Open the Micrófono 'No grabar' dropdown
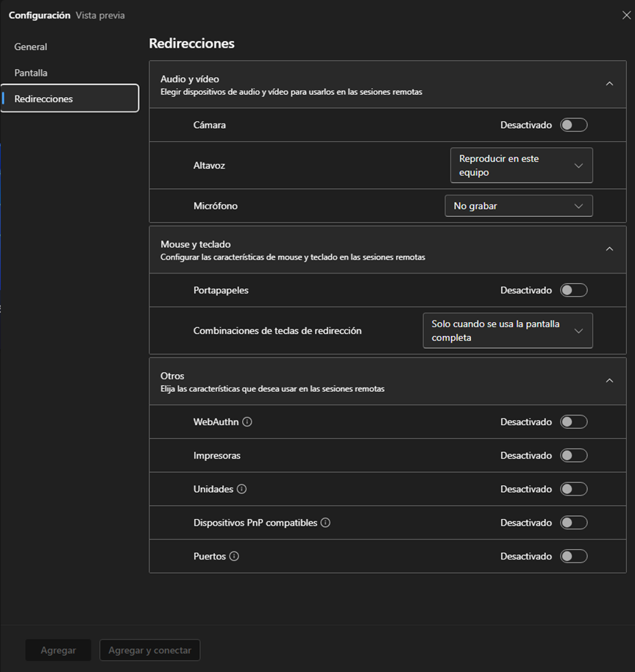This screenshot has width=635, height=672. click(x=518, y=206)
